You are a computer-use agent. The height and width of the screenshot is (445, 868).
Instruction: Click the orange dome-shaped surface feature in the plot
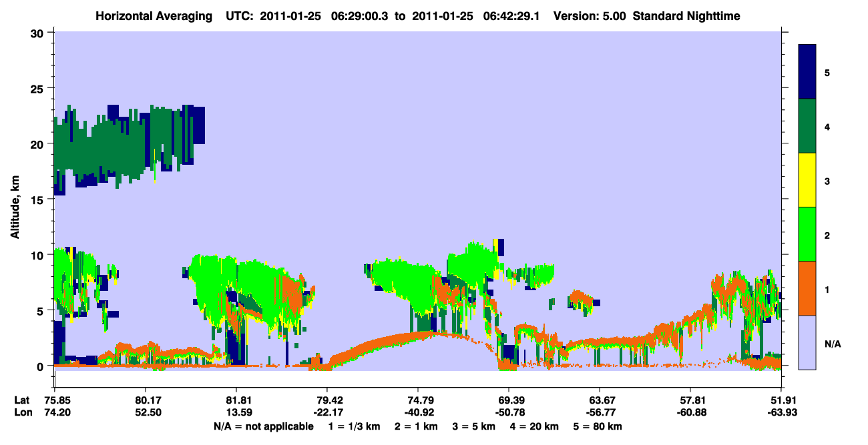coord(414,339)
